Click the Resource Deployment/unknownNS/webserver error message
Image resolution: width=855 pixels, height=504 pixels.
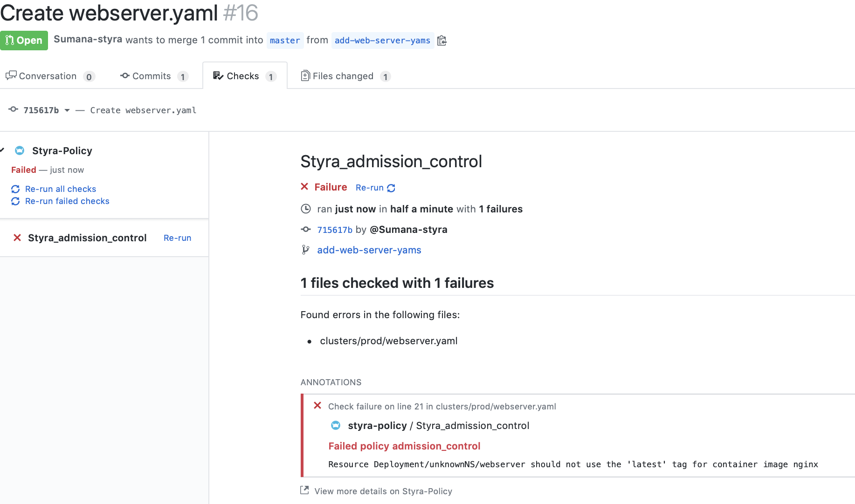(x=573, y=464)
